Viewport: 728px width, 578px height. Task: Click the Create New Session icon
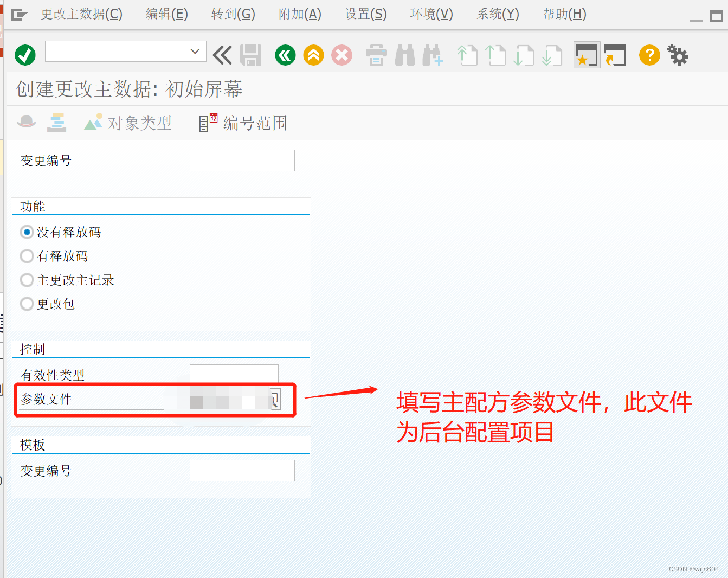coord(587,55)
